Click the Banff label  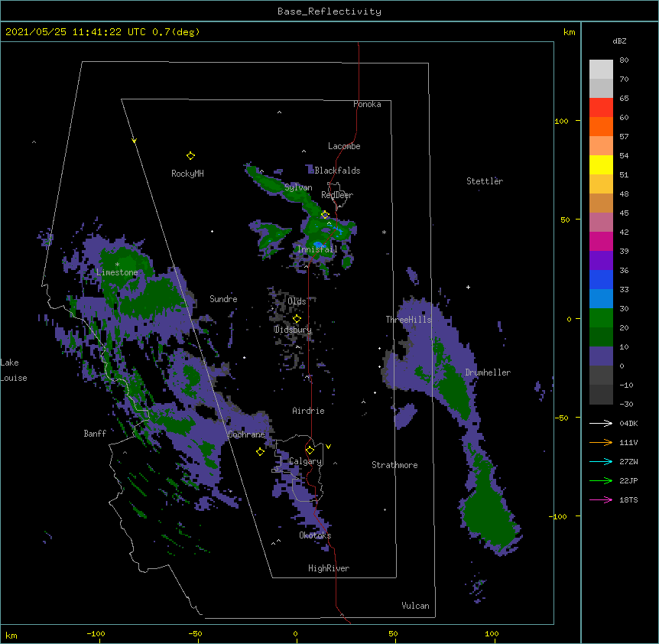(95, 434)
